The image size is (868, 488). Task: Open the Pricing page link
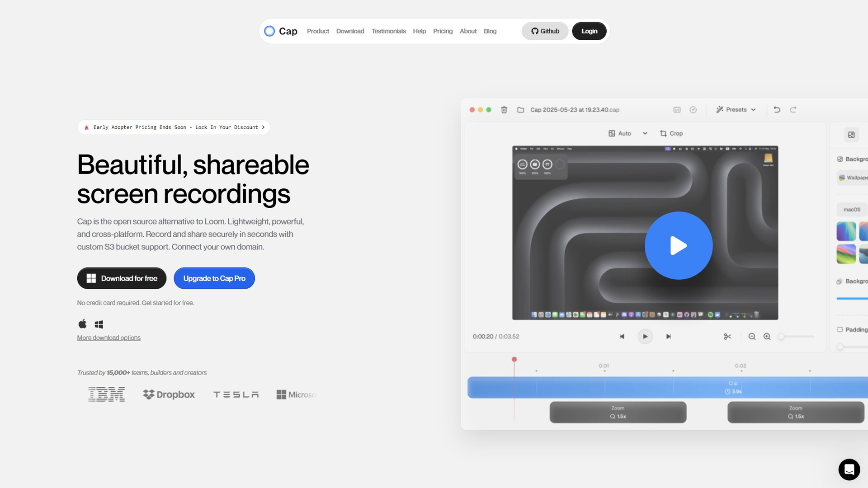443,31
